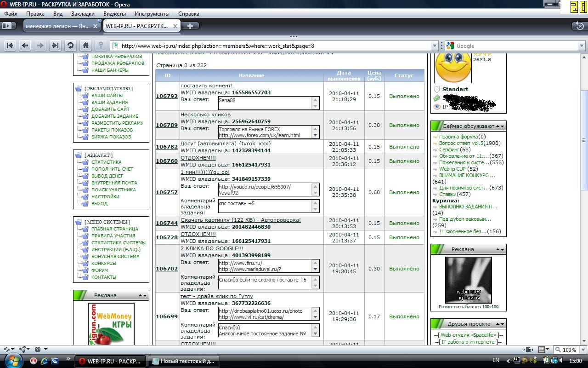This screenshot has height=368, width=588.
Task: Open the closed tabs trash icon
Action: [x=580, y=26]
